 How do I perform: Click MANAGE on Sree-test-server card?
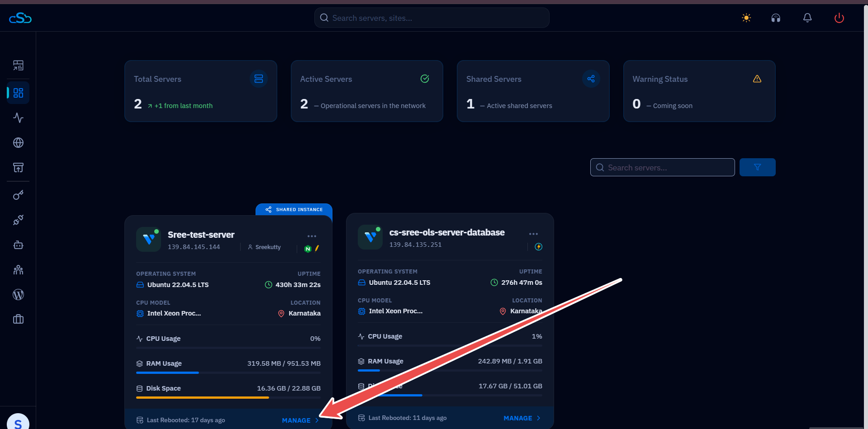[x=300, y=420]
